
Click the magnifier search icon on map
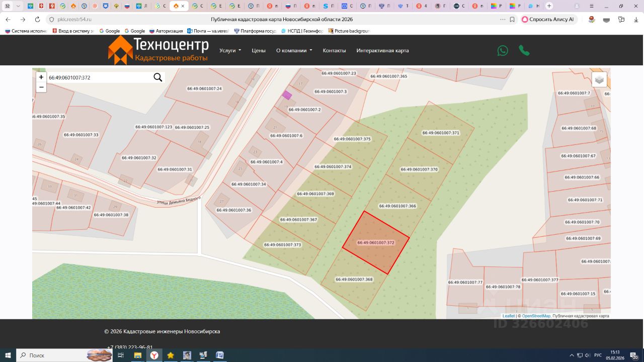(x=158, y=77)
